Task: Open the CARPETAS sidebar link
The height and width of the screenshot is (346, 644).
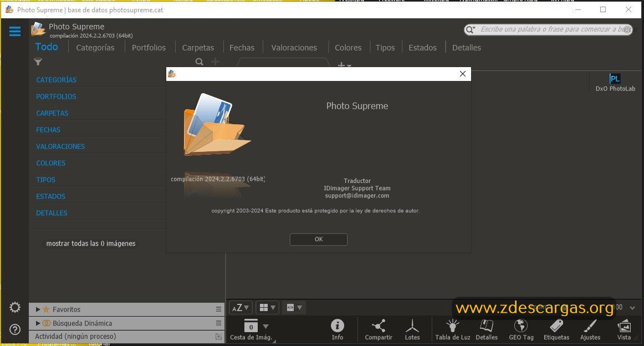Action: coord(52,113)
